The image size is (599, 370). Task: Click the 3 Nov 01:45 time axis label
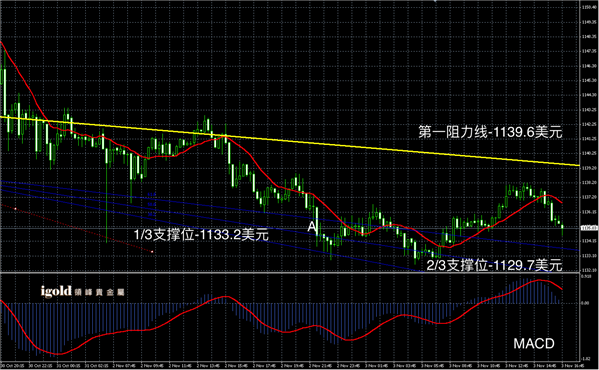point(377,366)
